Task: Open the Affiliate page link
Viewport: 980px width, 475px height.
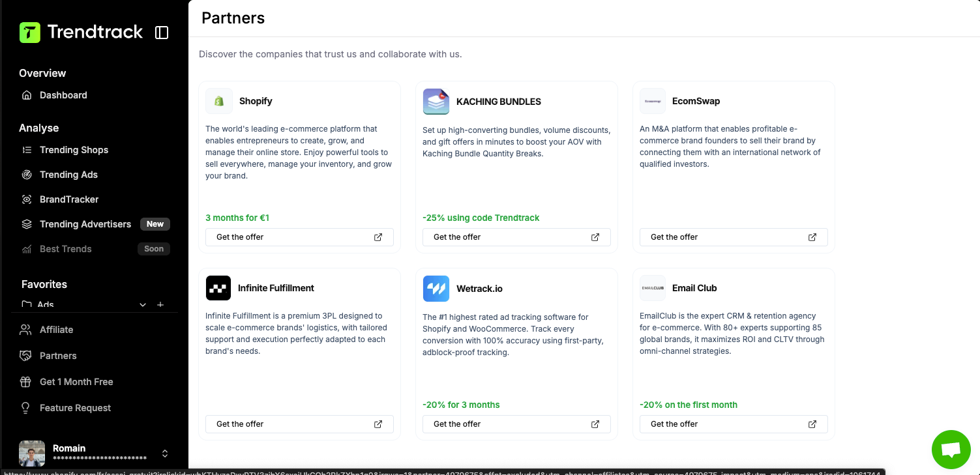Action: coord(56,330)
